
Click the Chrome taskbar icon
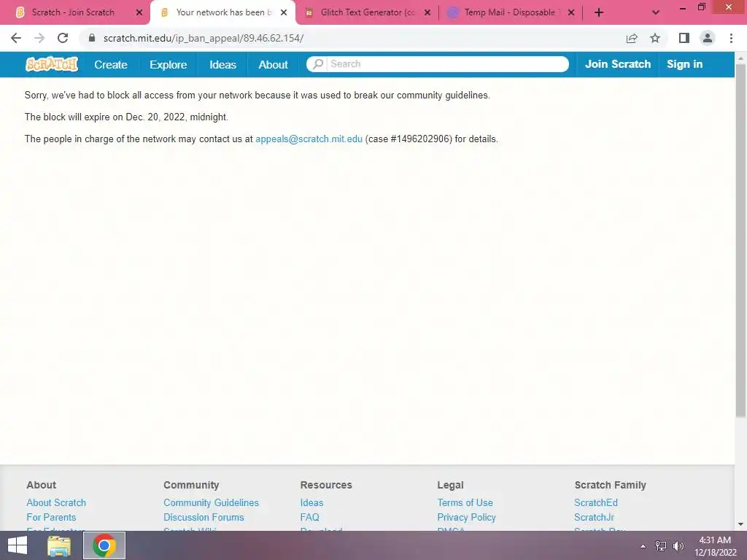[104, 545]
